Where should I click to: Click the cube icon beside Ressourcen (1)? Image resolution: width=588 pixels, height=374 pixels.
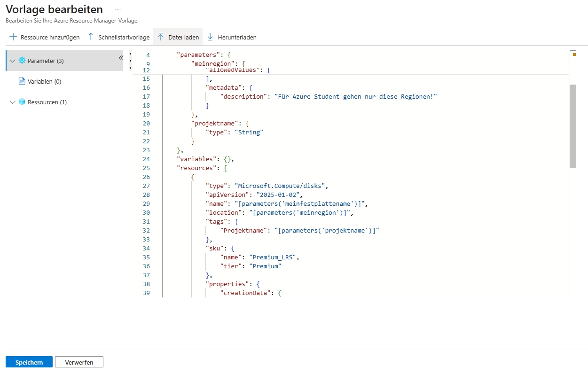(x=22, y=102)
